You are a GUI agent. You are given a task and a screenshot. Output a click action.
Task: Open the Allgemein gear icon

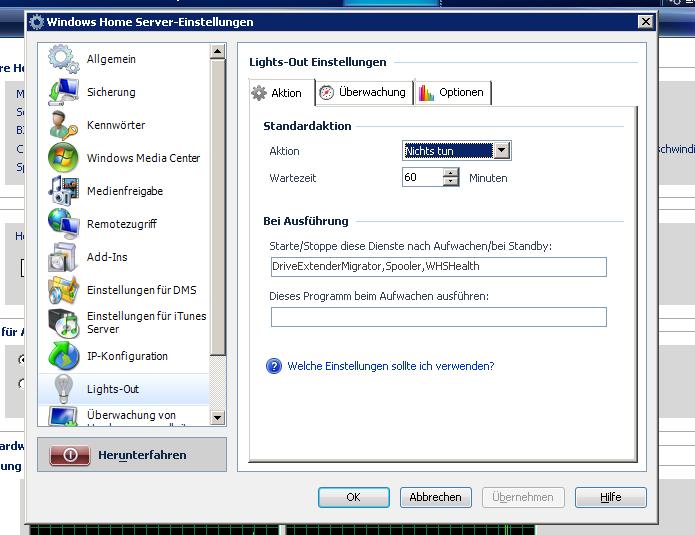(x=63, y=59)
